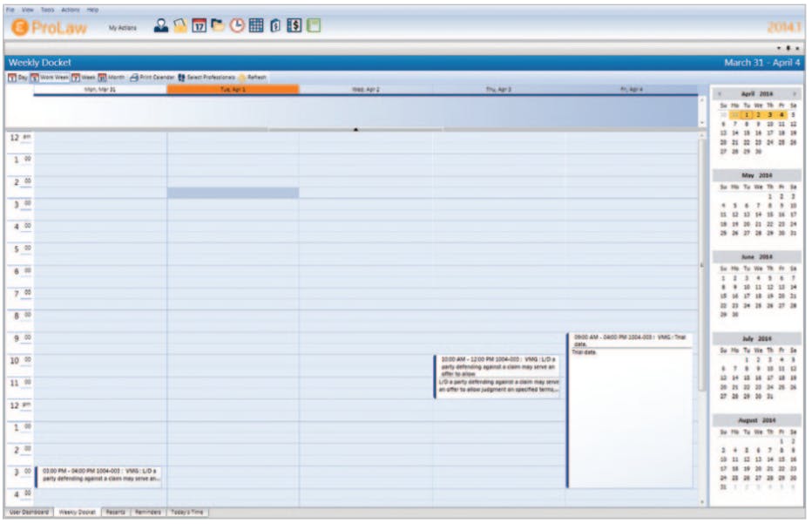Click August 2014 month header
812x524 pixels.
pos(756,420)
